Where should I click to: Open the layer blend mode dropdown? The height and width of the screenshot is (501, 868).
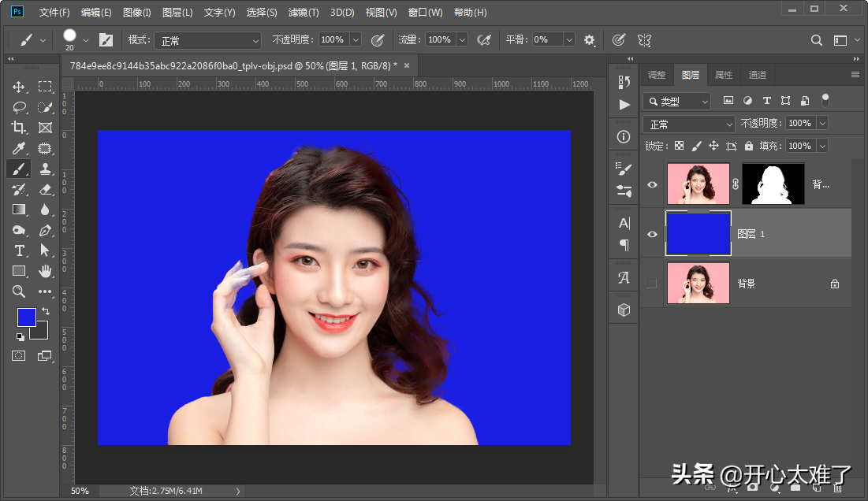(689, 124)
